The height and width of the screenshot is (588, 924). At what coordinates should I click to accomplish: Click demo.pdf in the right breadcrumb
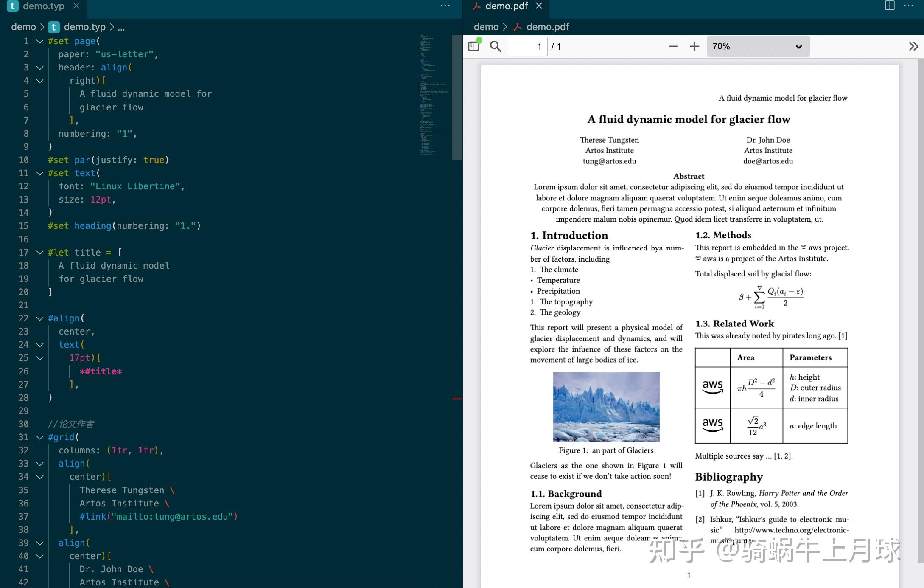tap(547, 27)
